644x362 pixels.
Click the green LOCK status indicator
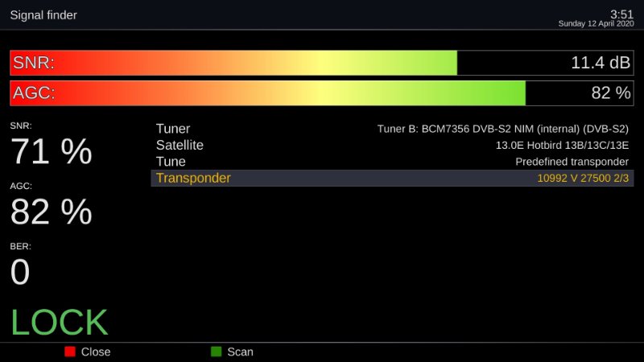point(60,323)
